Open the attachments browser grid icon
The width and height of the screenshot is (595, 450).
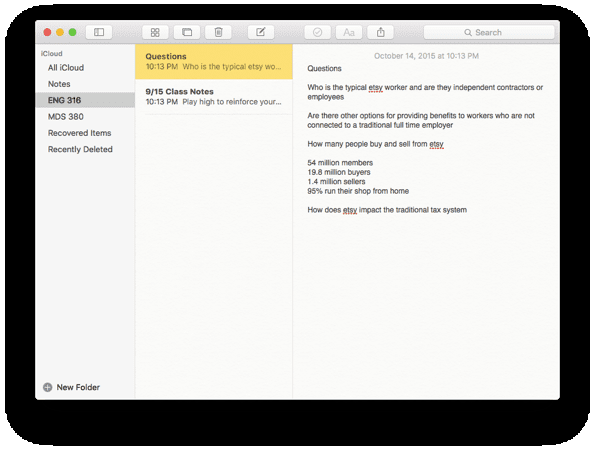(155, 32)
